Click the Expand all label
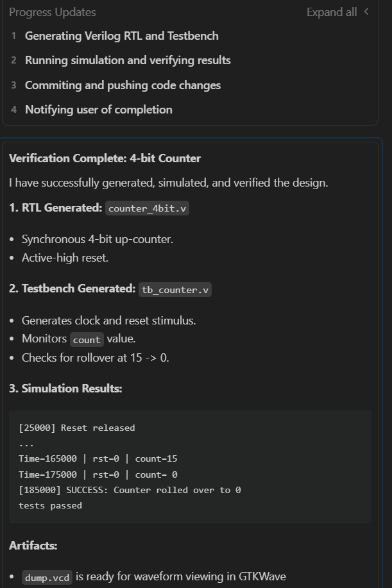 point(331,12)
